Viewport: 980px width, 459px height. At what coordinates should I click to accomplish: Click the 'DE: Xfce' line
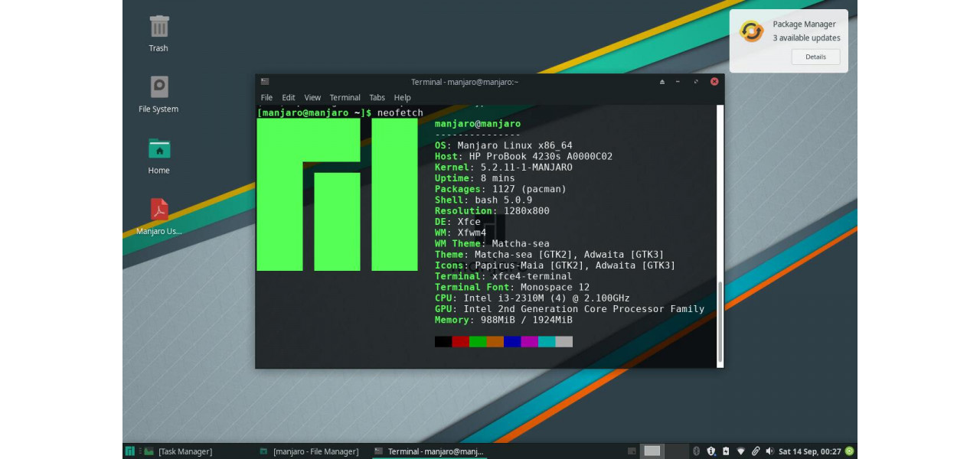458,222
